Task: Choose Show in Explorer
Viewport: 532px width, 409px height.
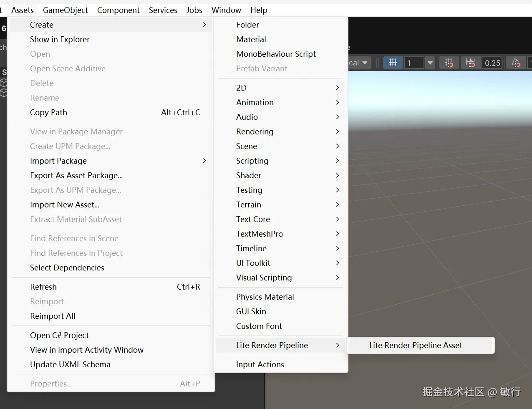Action: tap(111, 39)
